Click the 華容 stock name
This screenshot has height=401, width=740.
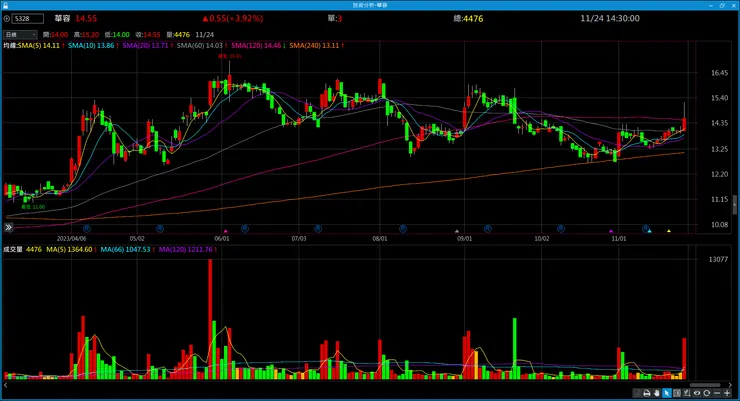[62, 19]
